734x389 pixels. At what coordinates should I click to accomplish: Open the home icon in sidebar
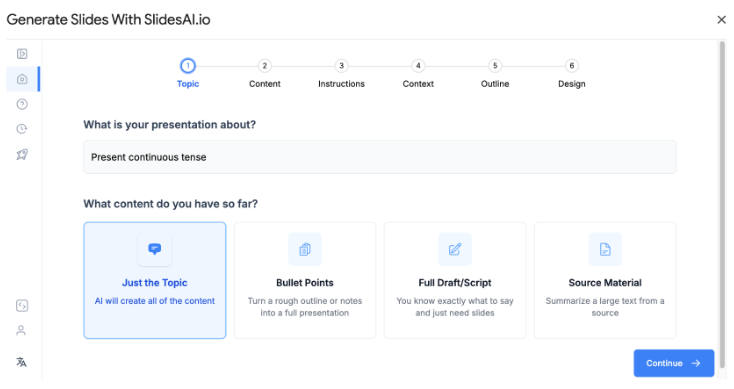pos(22,79)
